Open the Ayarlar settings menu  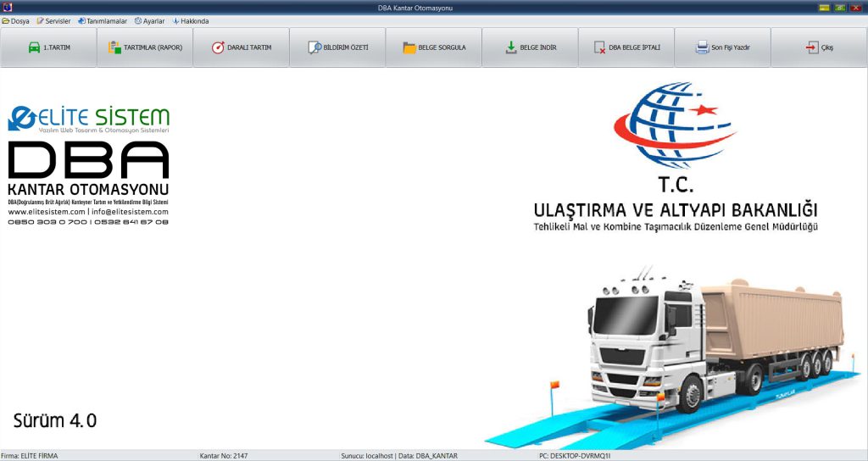[x=149, y=21]
